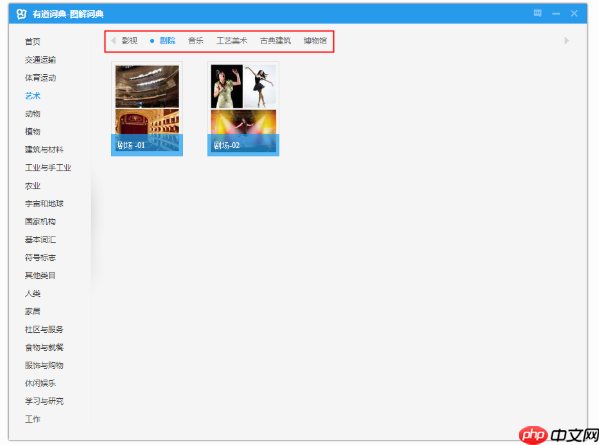The height and width of the screenshot is (445, 600).
Task: Close the Youdao picture dictionary window
Action: point(574,13)
